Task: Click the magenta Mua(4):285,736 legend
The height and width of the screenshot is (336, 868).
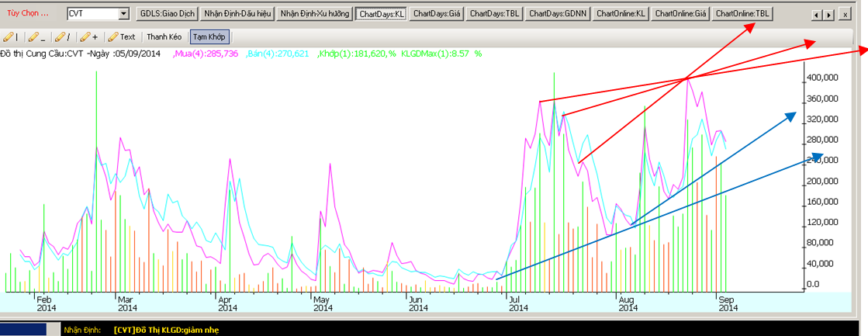Action: click(206, 54)
